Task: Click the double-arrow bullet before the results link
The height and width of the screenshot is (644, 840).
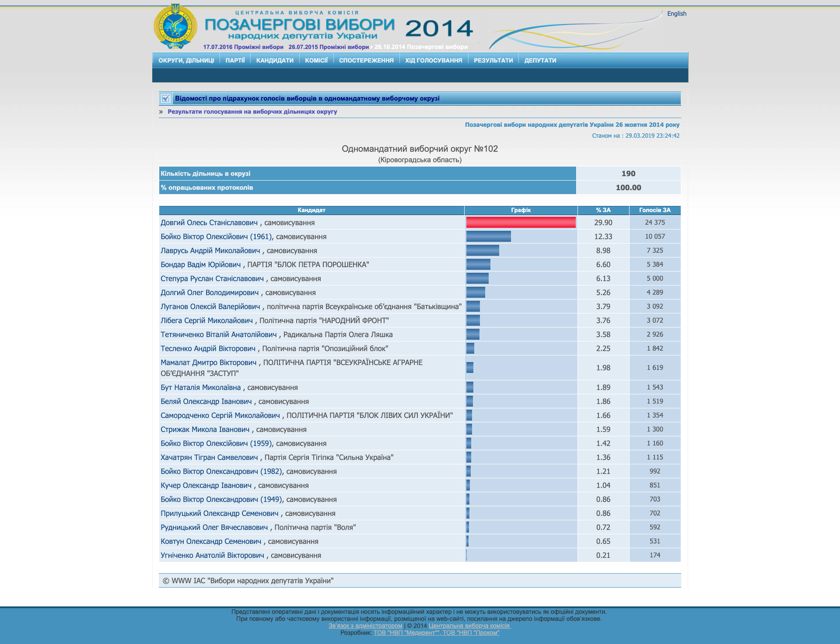Action: [161, 112]
